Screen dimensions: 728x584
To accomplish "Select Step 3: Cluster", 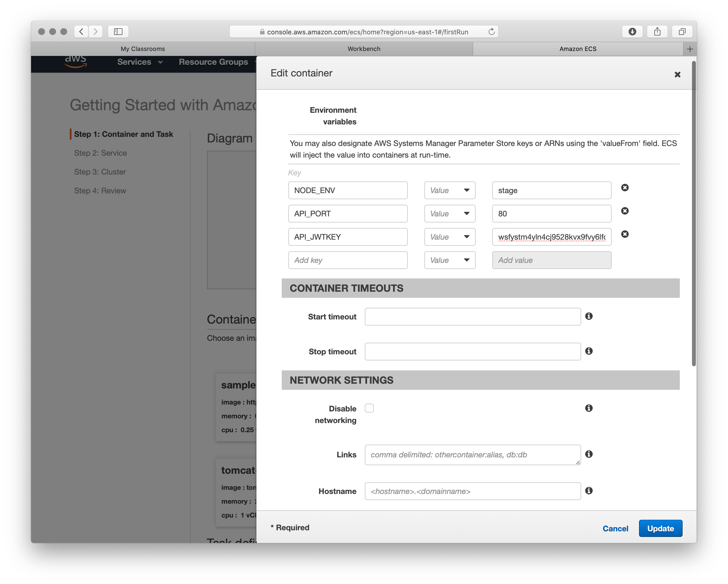I will (x=100, y=172).
